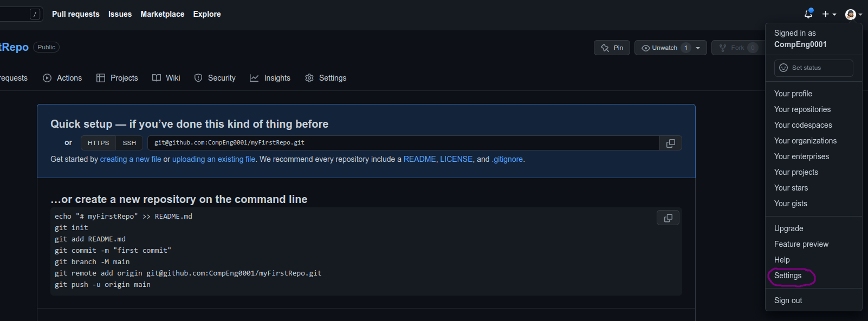This screenshot has height=321, width=868.
Task: Click the Set status smiley icon
Action: pos(783,68)
